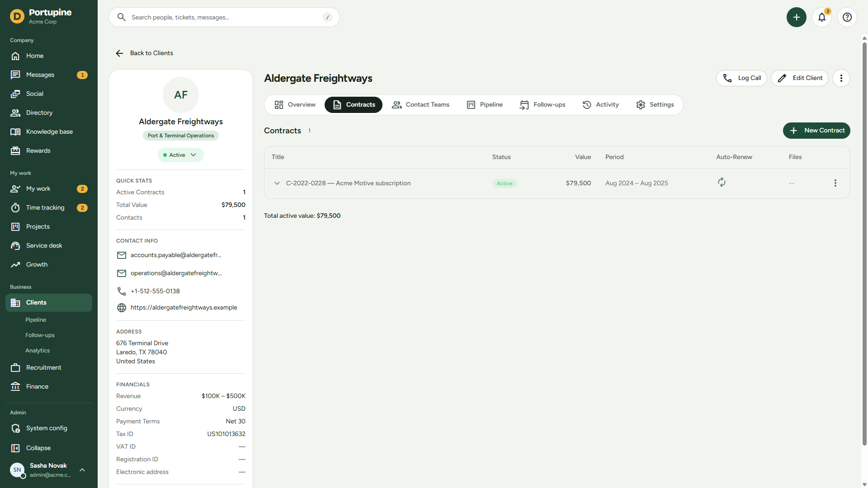Open Knowledge base

[x=49, y=132]
